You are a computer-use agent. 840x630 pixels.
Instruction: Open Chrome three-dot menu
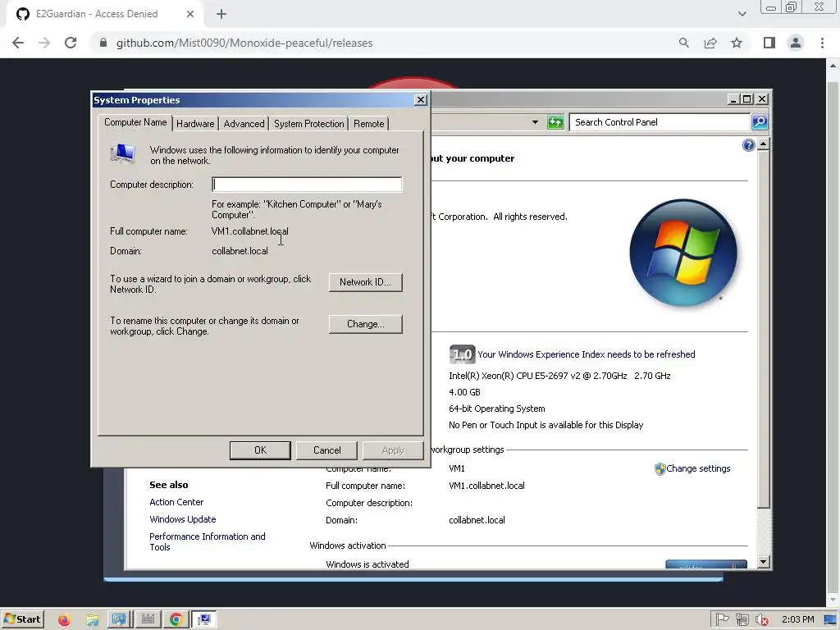(x=822, y=43)
